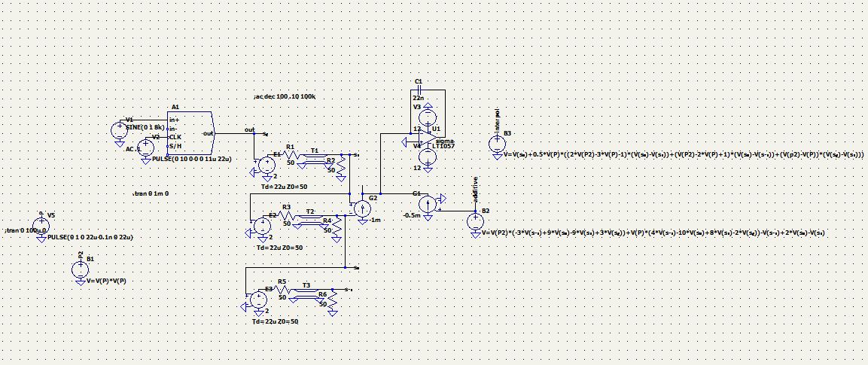Click the P2 net label above B1
This screenshot has height=365, width=868.
coord(81,255)
